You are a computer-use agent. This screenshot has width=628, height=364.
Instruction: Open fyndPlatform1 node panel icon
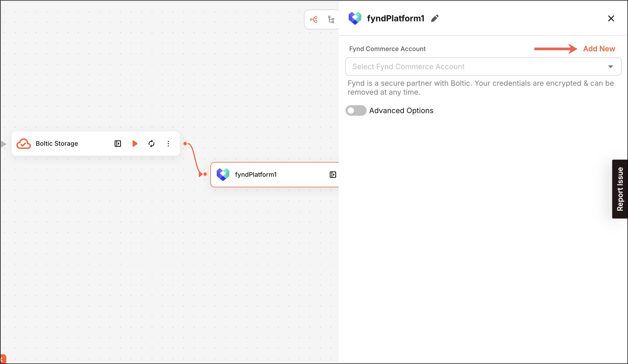coord(333,175)
